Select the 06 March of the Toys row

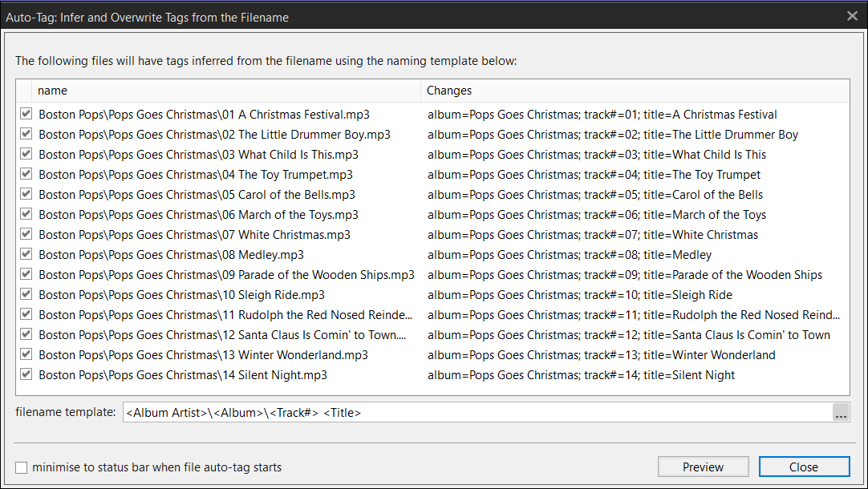click(198, 215)
